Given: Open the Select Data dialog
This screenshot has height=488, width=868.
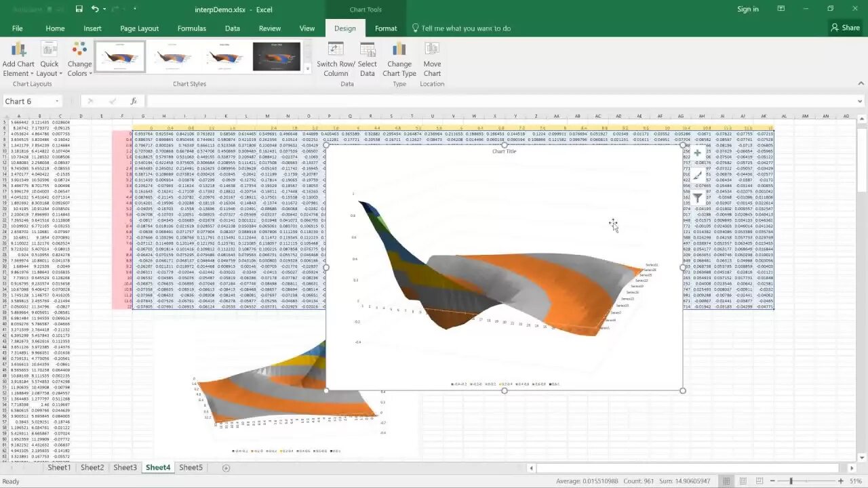Looking at the screenshot, I should (x=368, y=60).
